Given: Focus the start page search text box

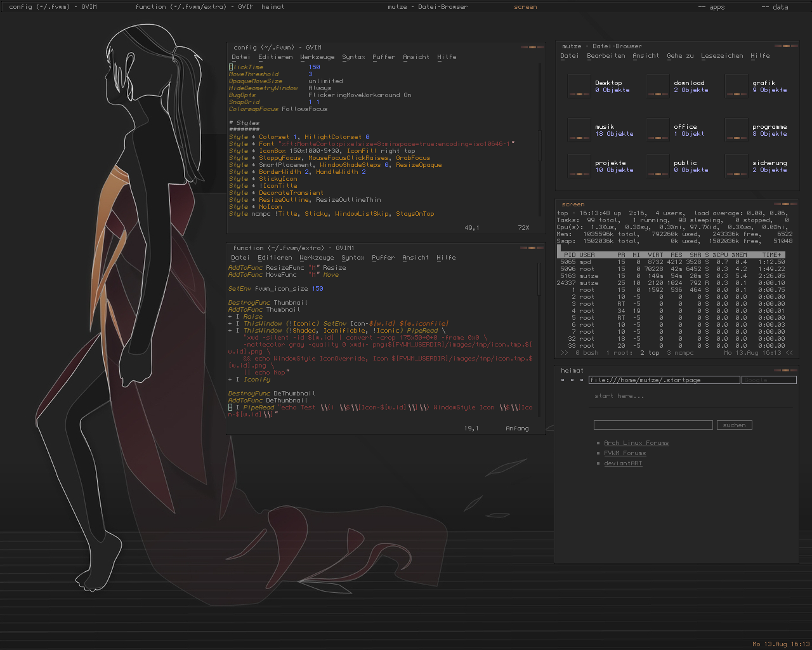Looking at the screenshot, I should (x=653, y=425).
